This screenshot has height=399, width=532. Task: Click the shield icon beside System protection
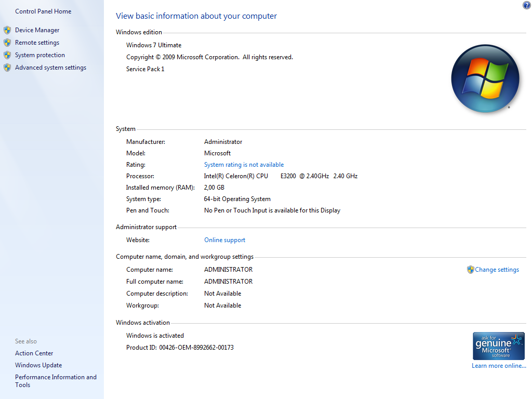coord(7,55)
